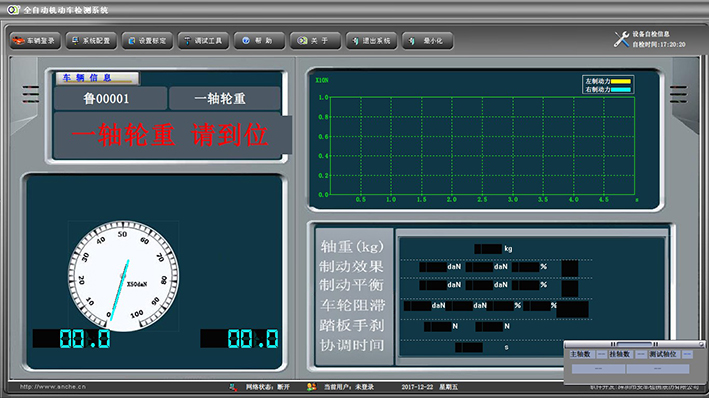Click the right 00.0 digital readout
This screenshot has width=709, height=398.
[x=239, y=339]
